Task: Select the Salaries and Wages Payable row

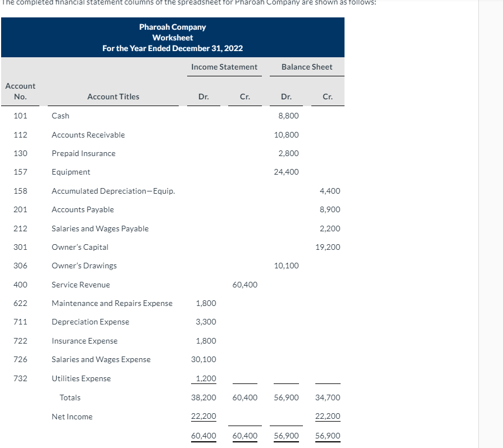Action: [99, 228]
